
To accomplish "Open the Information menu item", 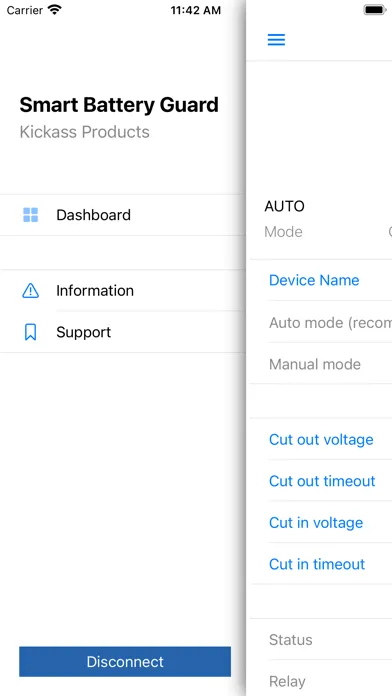I will [123, 291].
